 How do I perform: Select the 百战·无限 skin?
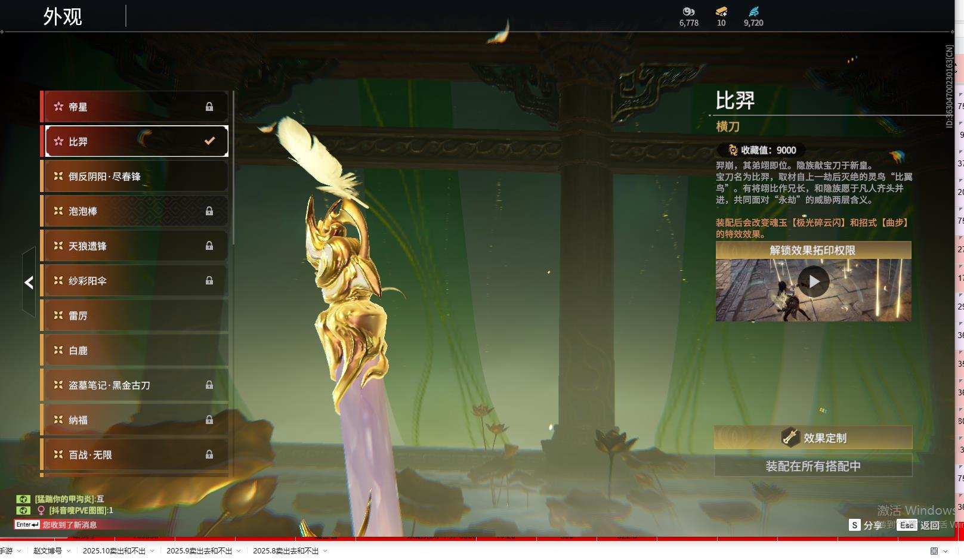[134, 454]
